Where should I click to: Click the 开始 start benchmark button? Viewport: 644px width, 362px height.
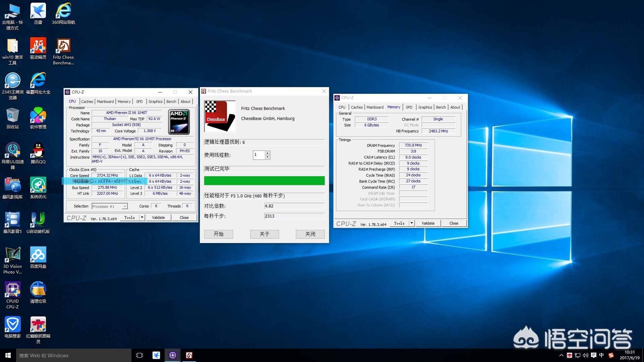click(x=219, y=234)
